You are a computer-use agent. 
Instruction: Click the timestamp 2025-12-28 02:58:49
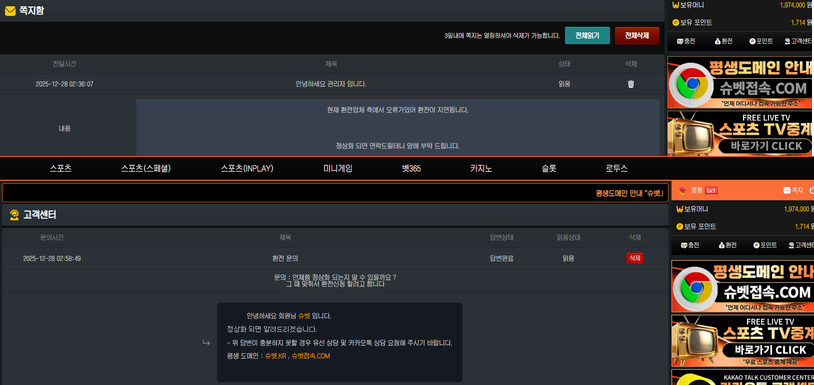coord(52,258)
